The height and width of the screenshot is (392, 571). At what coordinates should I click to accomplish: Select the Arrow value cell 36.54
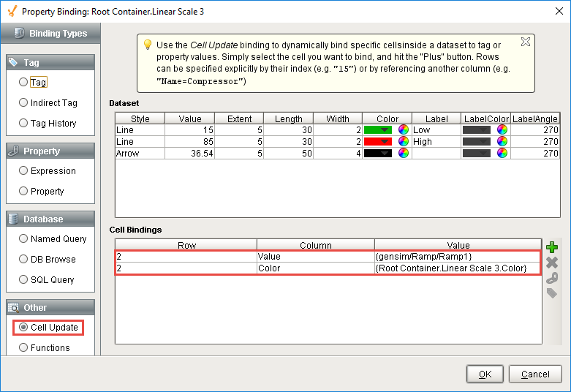(190, 154)
